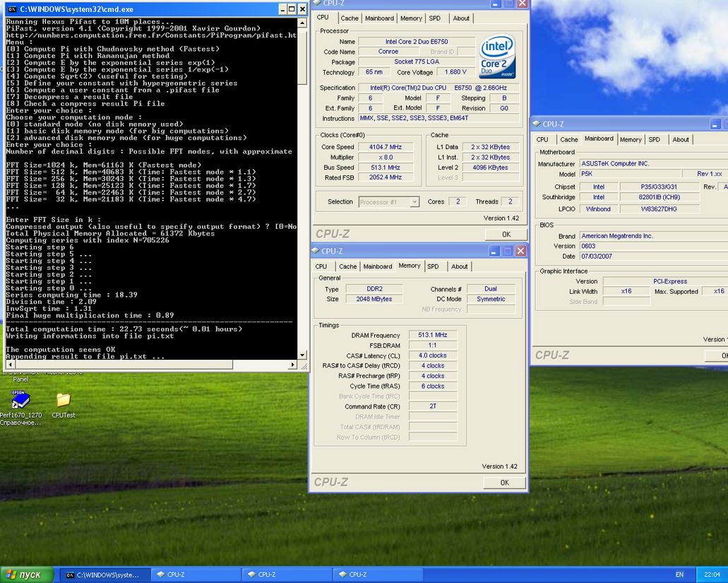Select CPU tab in Mainboard window
Screen dimensions: 728x583
click(x=542, y=139)
